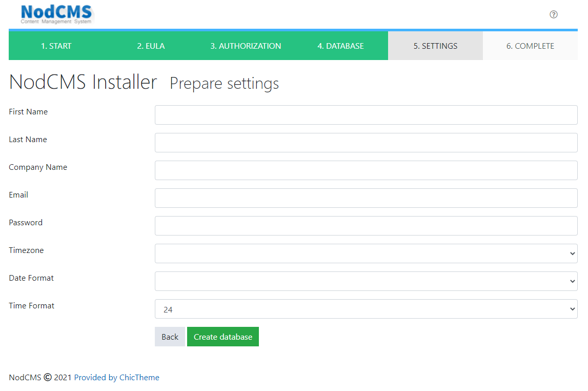The image size is (588, 391).
Task: Click into the Last Name field
Action: pyautogui.click(x=366, y=143)
